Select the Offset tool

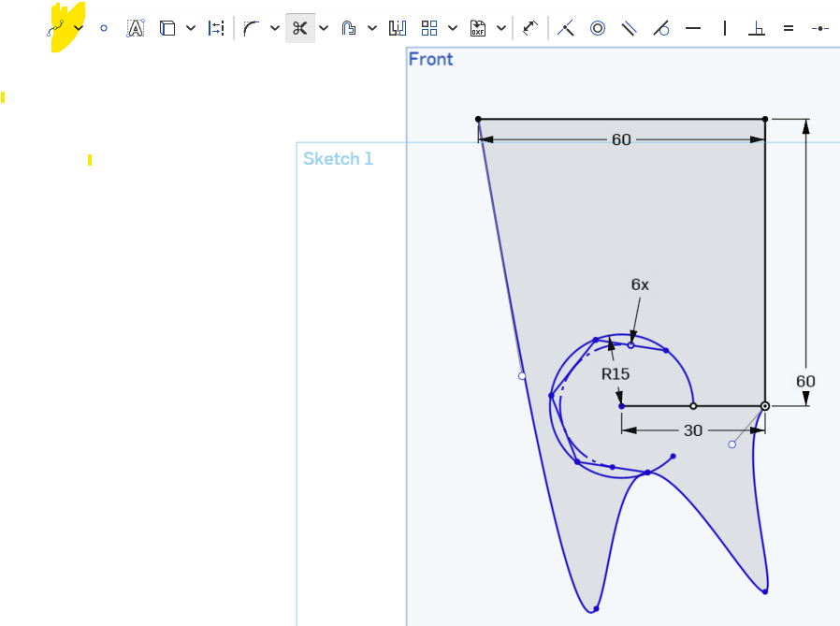(x=349, y=28)
